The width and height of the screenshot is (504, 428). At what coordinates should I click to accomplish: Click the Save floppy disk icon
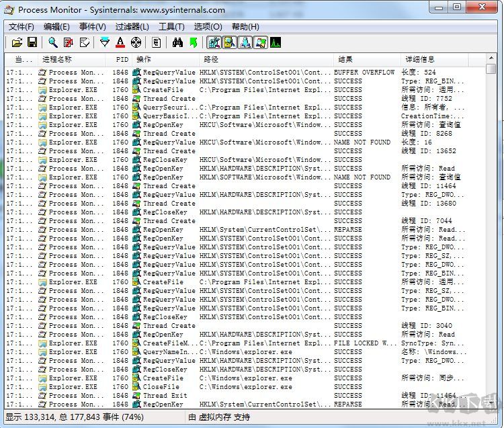click(x=32, y=42)
